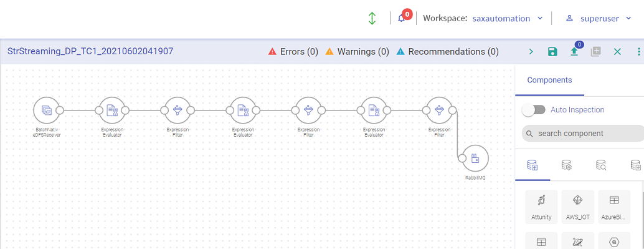The width and height of the screenshot is (644, 249).
Task: Click the save pipeline icon
Action: click(x=552, y=51)
